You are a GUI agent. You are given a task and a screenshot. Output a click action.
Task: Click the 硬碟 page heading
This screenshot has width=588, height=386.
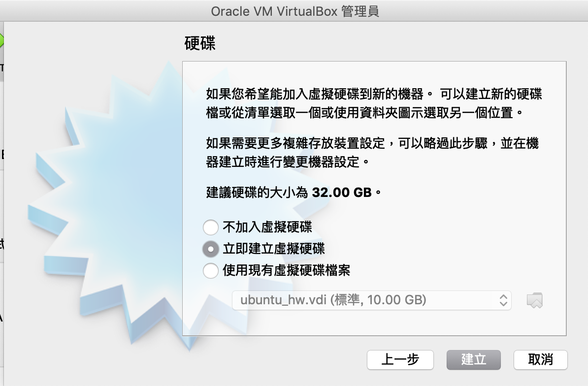click(200, 43)
